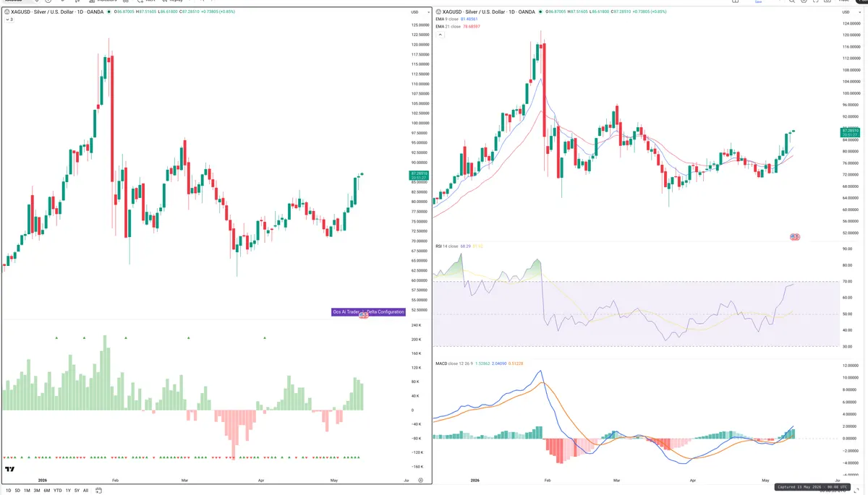This screenshot has width=868, height=495.
Task: Click the May label on left time axis
Action: click(x=334, y=480)
